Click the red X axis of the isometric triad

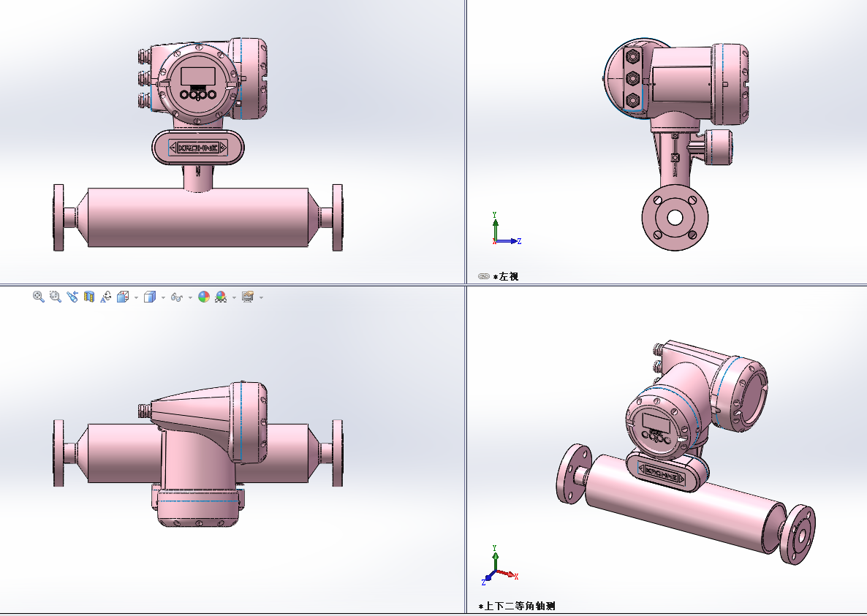[507, 574]
